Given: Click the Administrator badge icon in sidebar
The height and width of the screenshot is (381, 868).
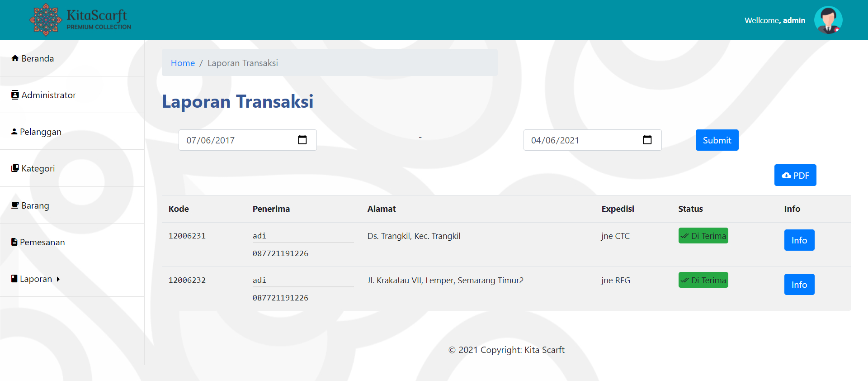Looking at the screenshot, I should (x=15, y=95).
